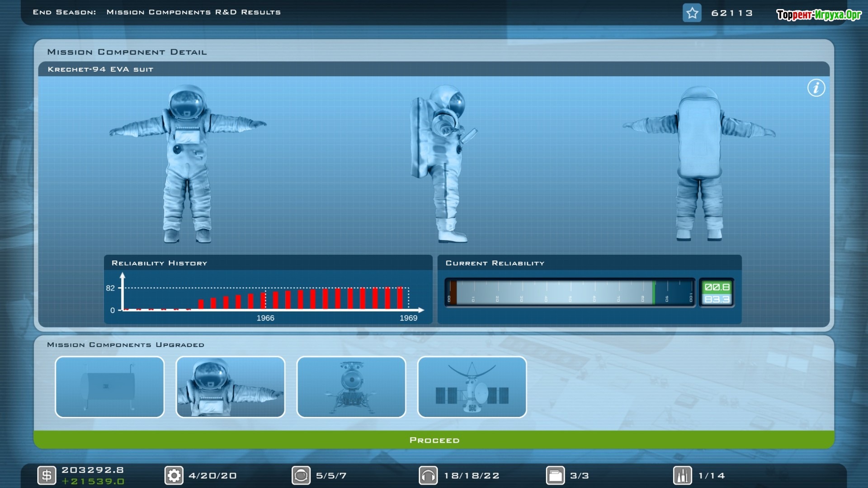Click the 1966 label on history chart

click(265, 318)
